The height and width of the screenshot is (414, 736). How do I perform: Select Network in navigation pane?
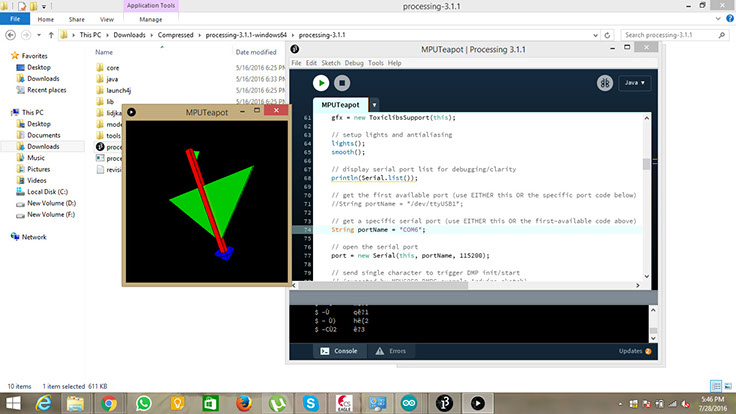coord(34,237)
